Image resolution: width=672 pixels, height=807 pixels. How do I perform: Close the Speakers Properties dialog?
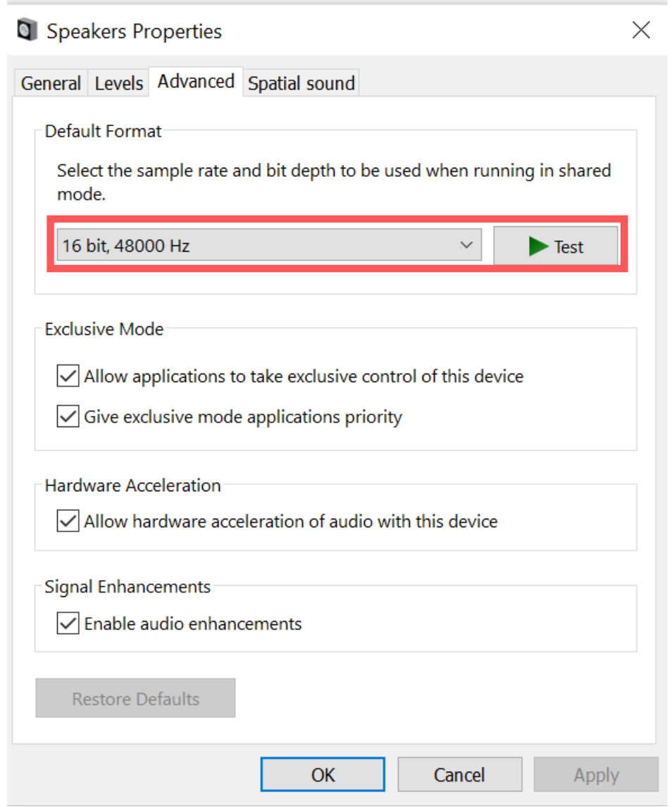[x=641, y=30]
